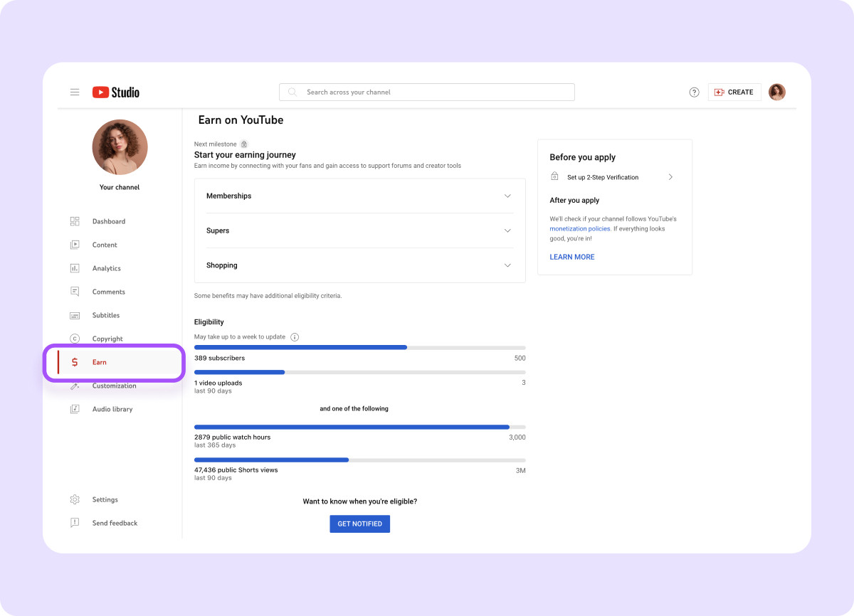The image size is (854, 616).
Task: Click the Settings gear icon
Action: [x=75, y=499]
